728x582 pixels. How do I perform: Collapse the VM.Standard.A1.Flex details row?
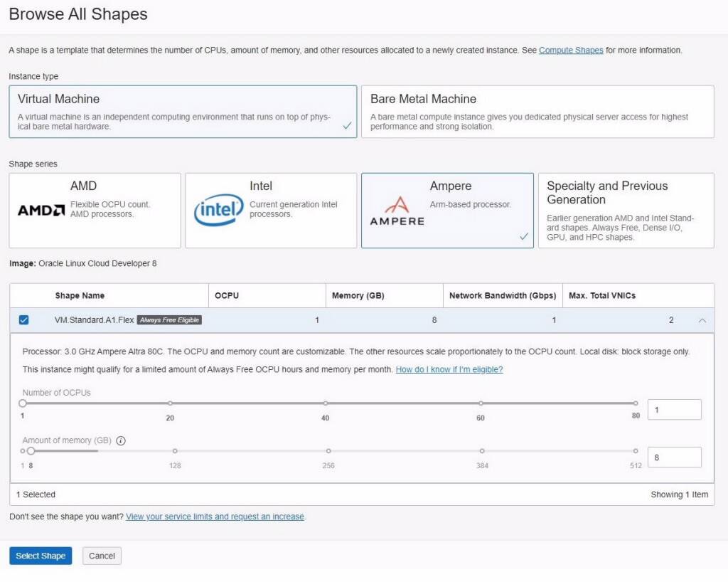(x=702, y=320)
